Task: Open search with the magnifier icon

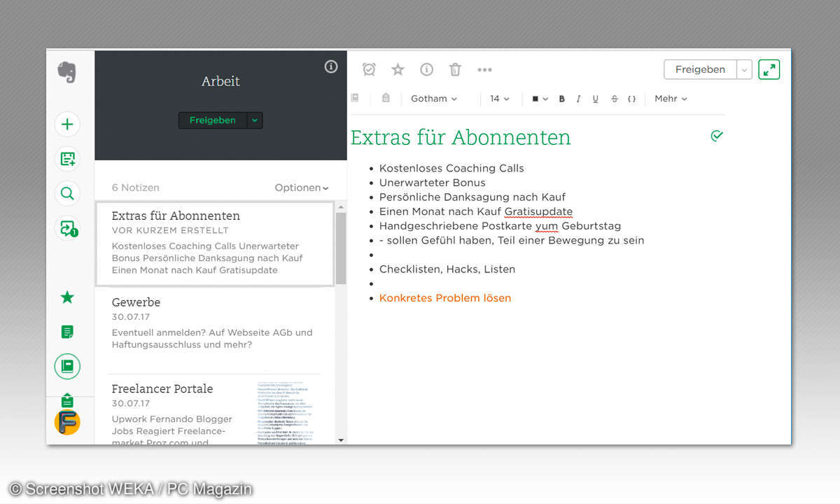Action: (67, 193)
